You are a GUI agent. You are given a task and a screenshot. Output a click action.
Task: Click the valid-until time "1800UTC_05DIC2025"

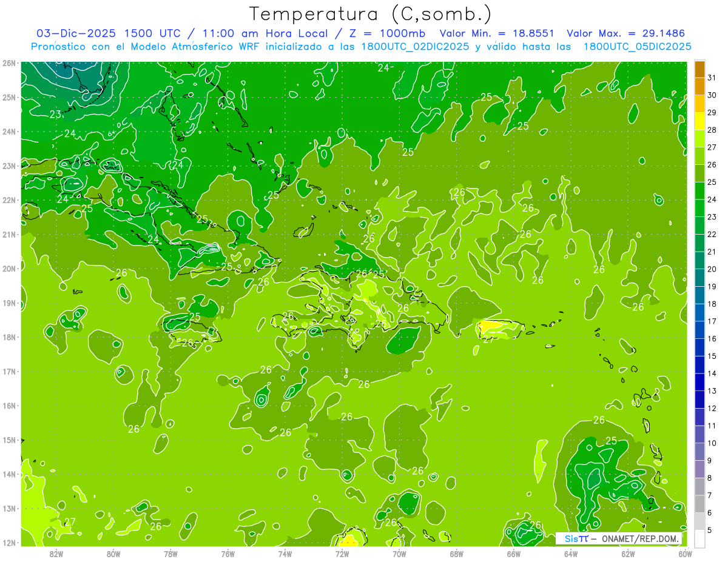(637, 46)
